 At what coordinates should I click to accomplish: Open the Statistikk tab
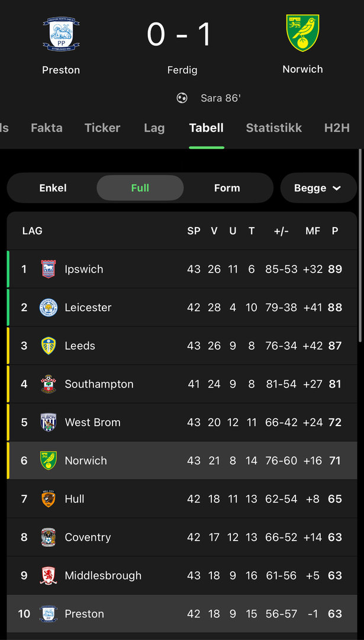[x=273, y=128]
